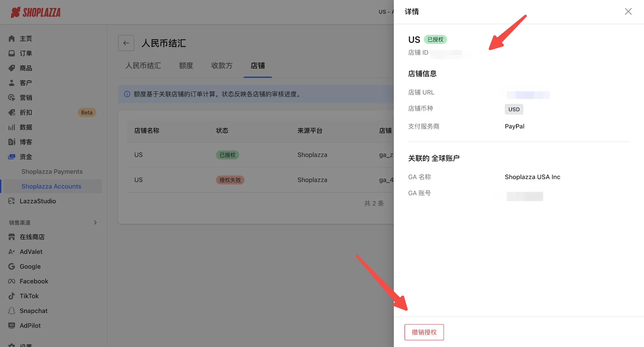
Task: Click the 已授权 badge in the details panel
Action: (x=436, y=39)
